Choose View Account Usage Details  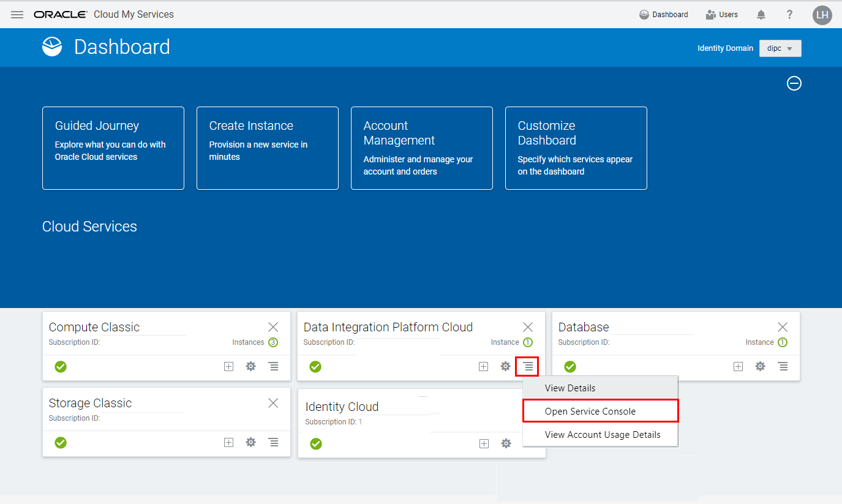click(600, 435)
